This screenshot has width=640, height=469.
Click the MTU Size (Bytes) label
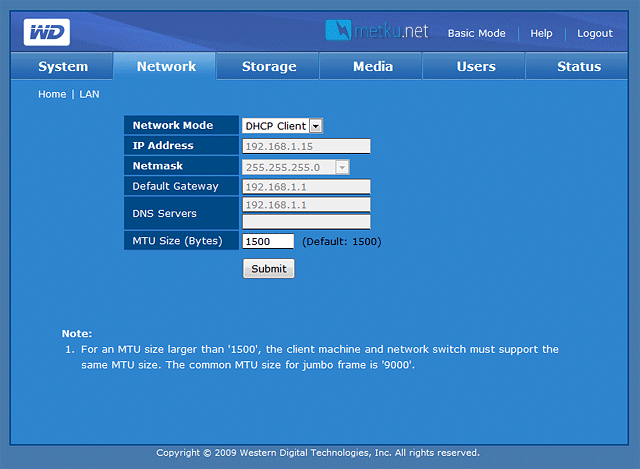(177, 241)
